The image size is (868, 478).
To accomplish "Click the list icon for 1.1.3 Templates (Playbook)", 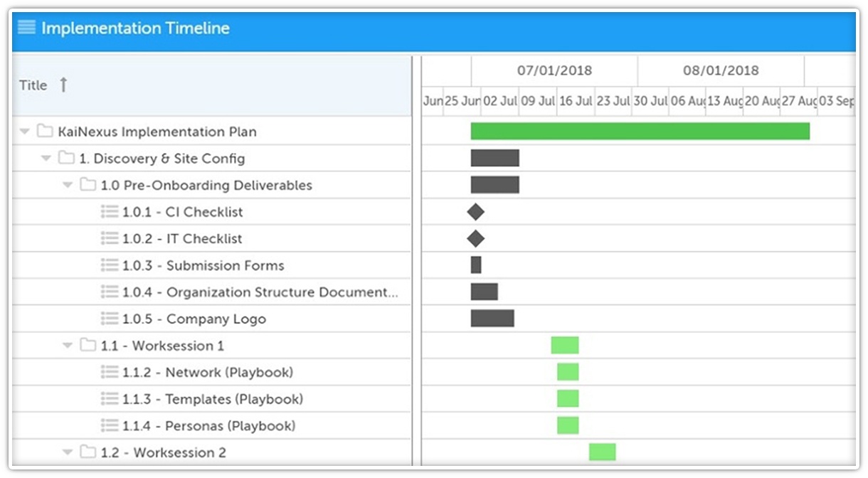I will 110,399.
